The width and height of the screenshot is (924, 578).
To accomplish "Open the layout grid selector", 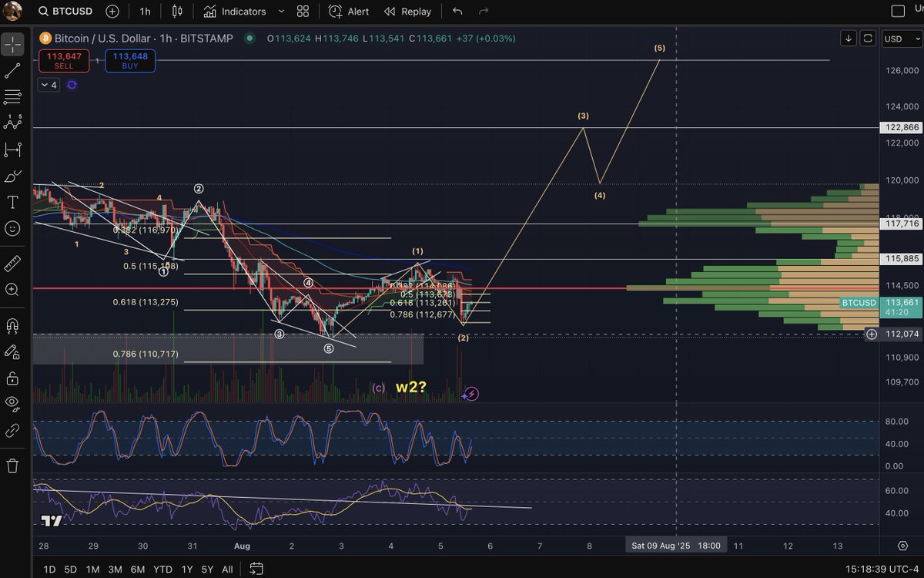I will 303,12.
